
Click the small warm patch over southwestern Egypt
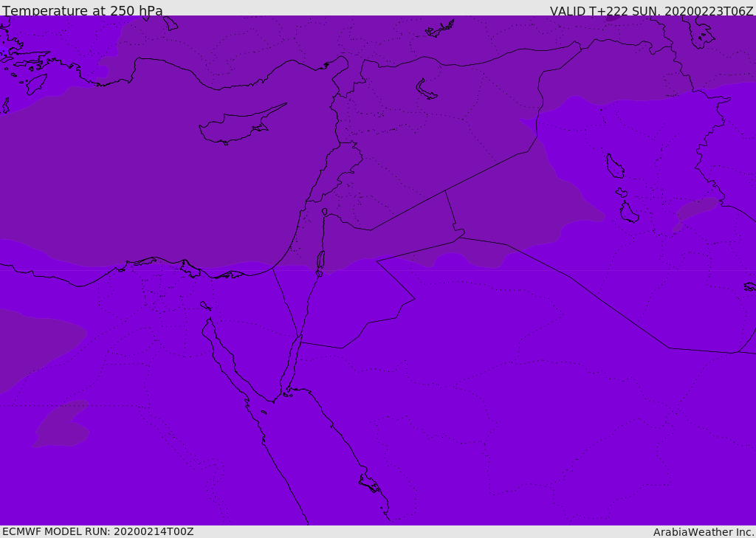click(x=62, y=426)
